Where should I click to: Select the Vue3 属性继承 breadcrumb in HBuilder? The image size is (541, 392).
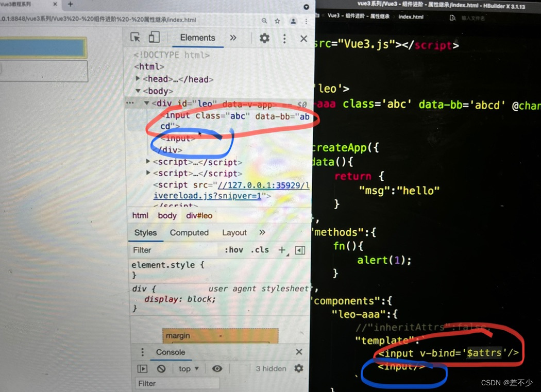click(358, 16)
